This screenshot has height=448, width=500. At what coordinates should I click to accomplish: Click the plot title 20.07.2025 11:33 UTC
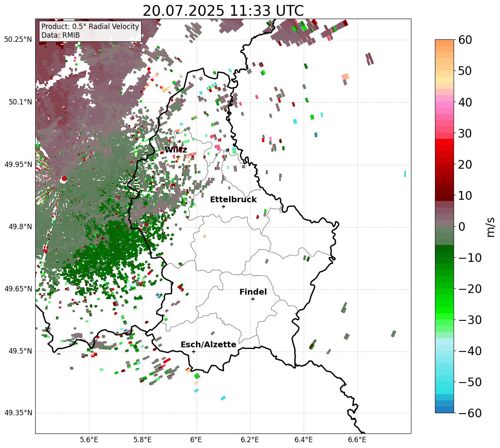pos(223,10)
